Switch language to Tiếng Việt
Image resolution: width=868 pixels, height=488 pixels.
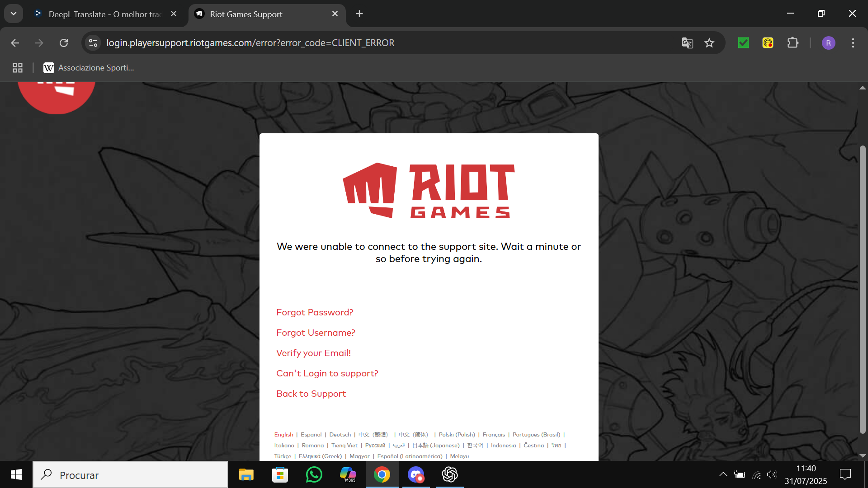[344, 446]
